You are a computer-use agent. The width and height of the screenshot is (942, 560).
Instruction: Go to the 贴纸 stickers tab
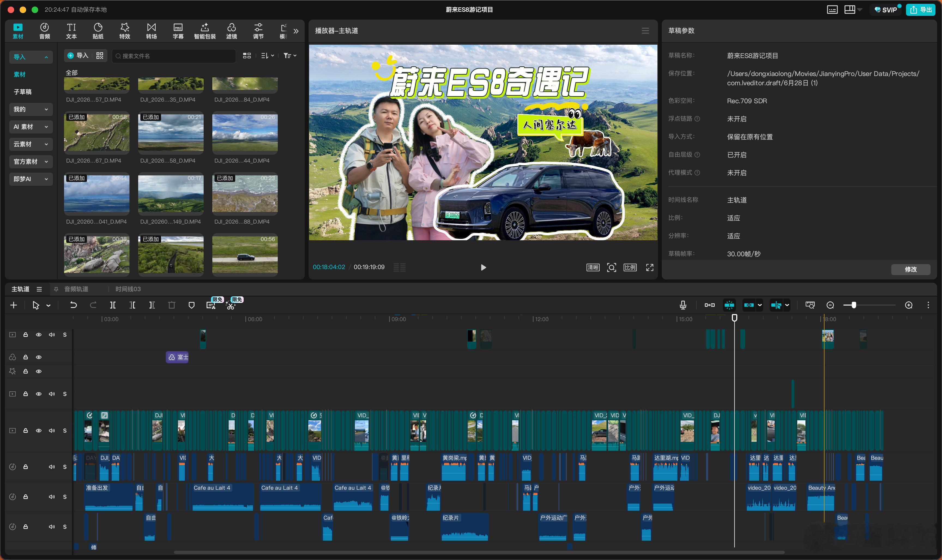click(98, 31)
